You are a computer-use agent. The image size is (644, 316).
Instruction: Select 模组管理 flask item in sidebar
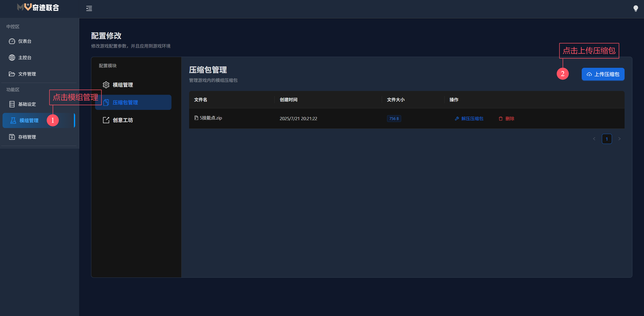pos(29,121)
